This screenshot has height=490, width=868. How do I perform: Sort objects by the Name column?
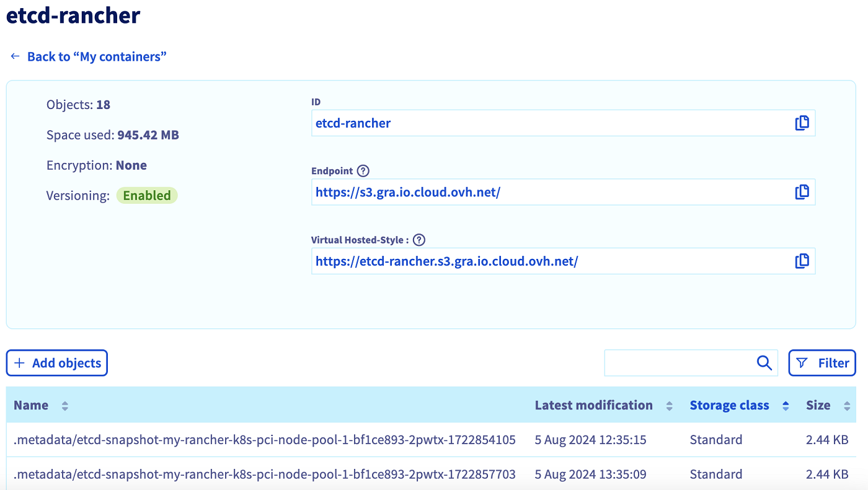point(64,405)
